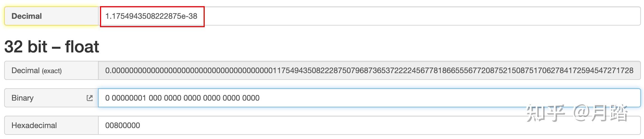Click the Hexadecimal label
Image resolution: width=644 pixels, height=139 pixels.
[34, 125]
